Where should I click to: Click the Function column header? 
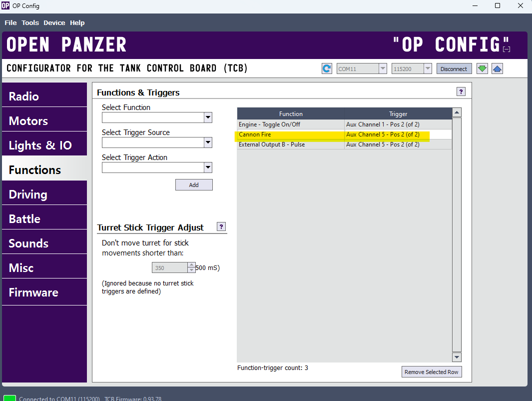(291, 113)
